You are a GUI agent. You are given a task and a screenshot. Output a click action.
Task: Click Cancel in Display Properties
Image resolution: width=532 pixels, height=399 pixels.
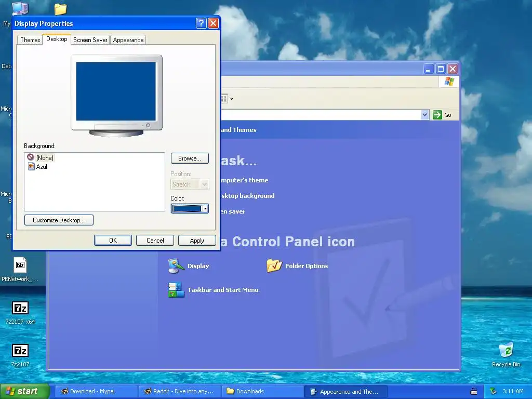155,240
